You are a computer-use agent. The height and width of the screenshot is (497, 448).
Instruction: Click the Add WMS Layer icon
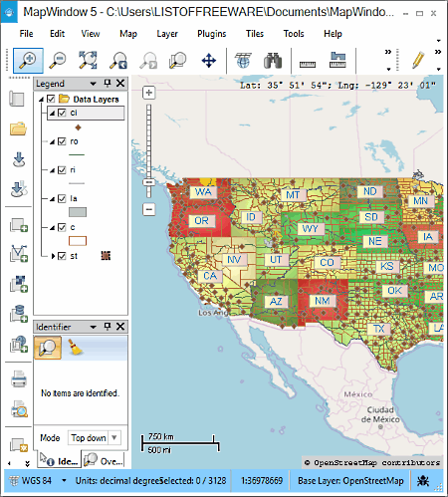click(x=19, y=344)
